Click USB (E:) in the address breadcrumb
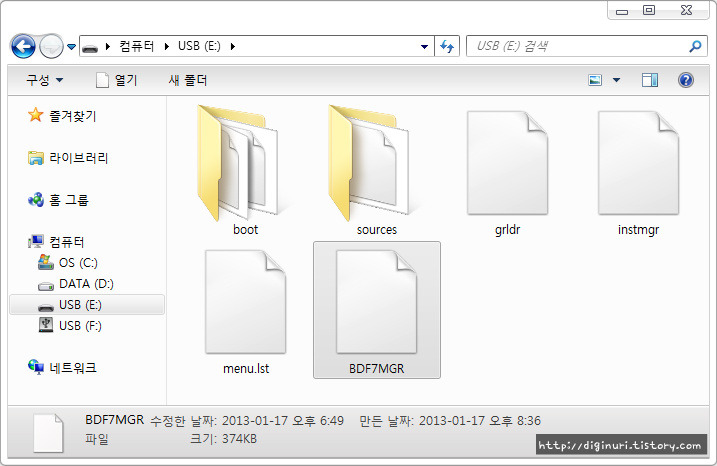 [x=199, y=46]
